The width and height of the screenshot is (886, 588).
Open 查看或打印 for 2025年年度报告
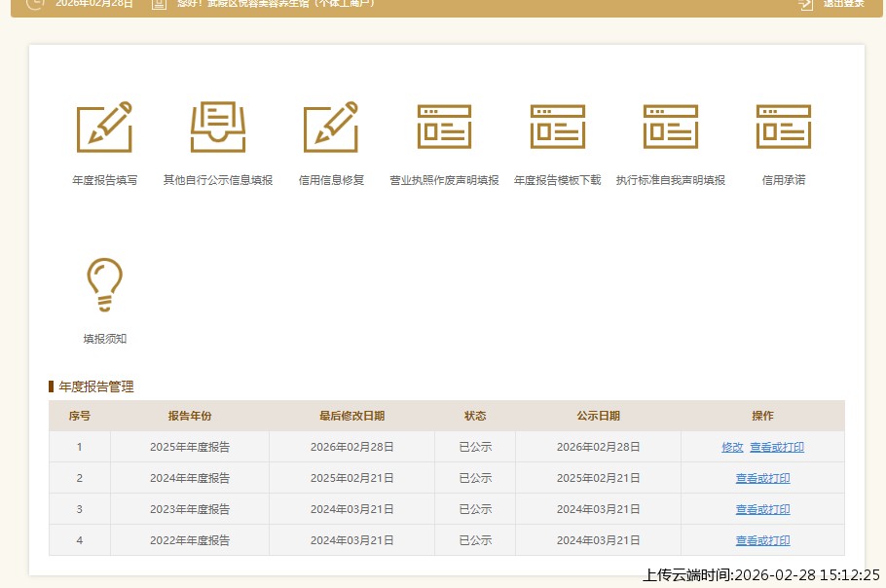pos(777,447)
